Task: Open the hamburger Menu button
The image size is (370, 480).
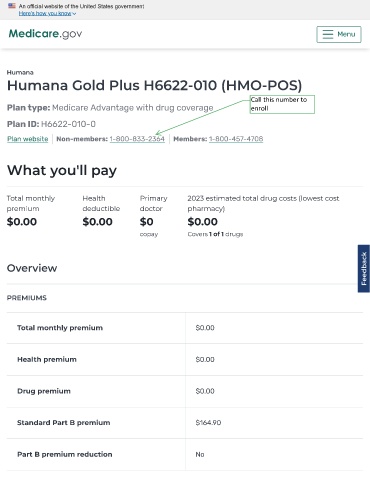Action: coord(339,34)
